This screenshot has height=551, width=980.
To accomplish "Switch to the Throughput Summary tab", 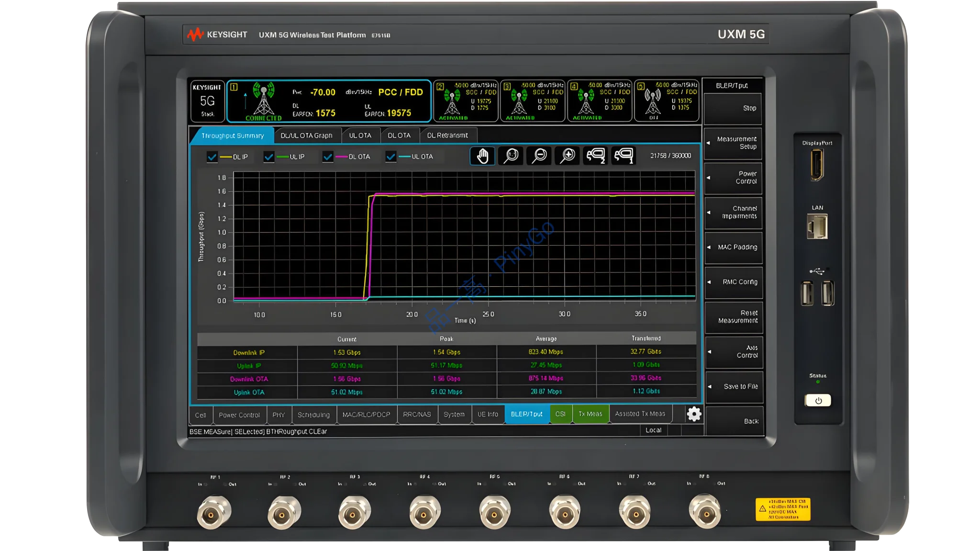I will (233, 135).
